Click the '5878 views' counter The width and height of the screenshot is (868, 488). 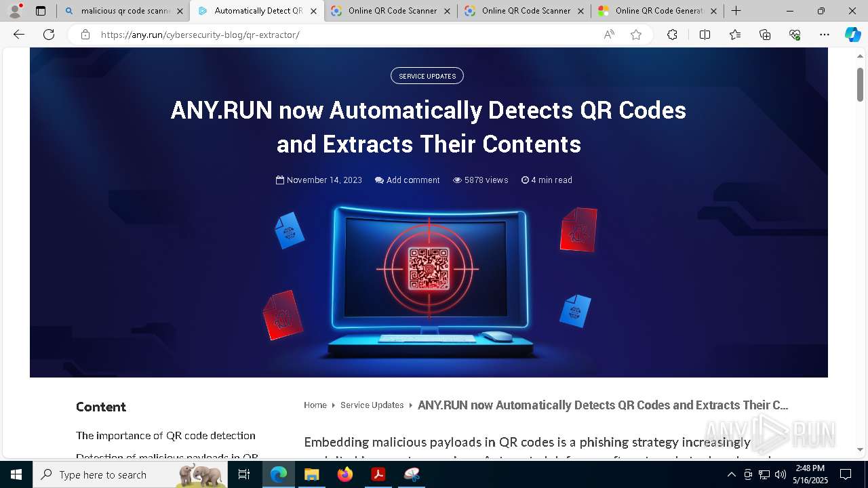tap(480, 180)
